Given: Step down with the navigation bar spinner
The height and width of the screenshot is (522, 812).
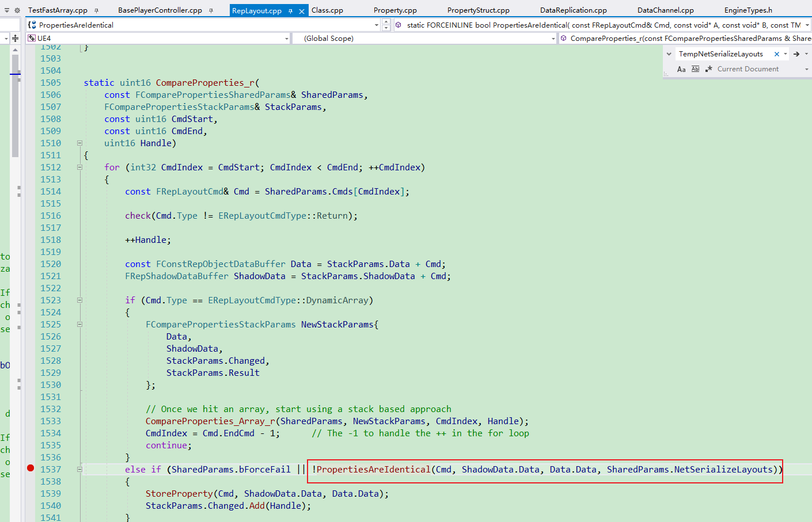Looking at the screenshot, I should coord(386,28).
